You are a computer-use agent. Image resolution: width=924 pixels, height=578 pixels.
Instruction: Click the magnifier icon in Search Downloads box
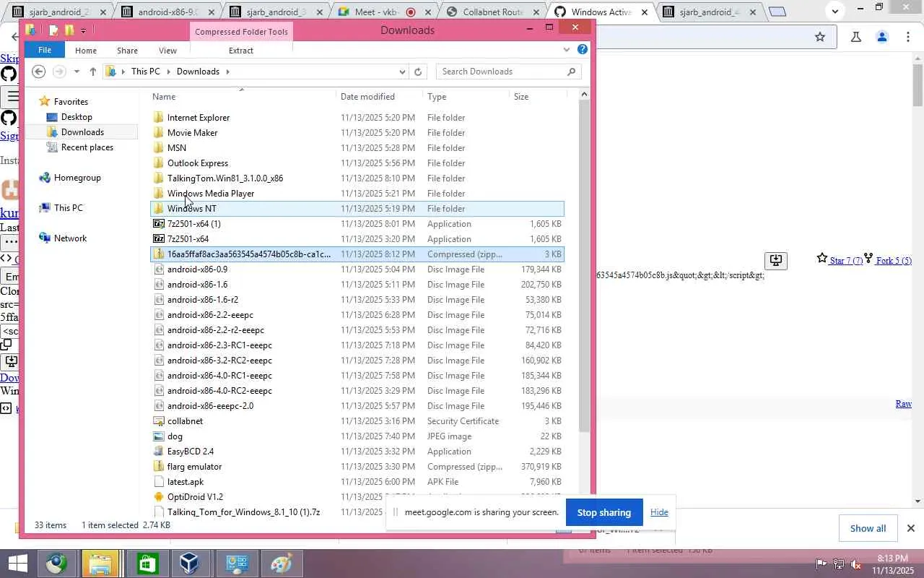572,72
